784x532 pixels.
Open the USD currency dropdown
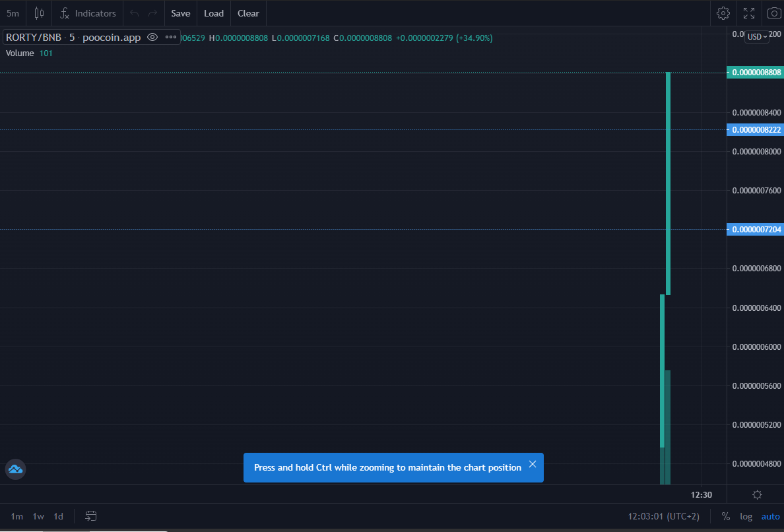(x=756, y=36)
